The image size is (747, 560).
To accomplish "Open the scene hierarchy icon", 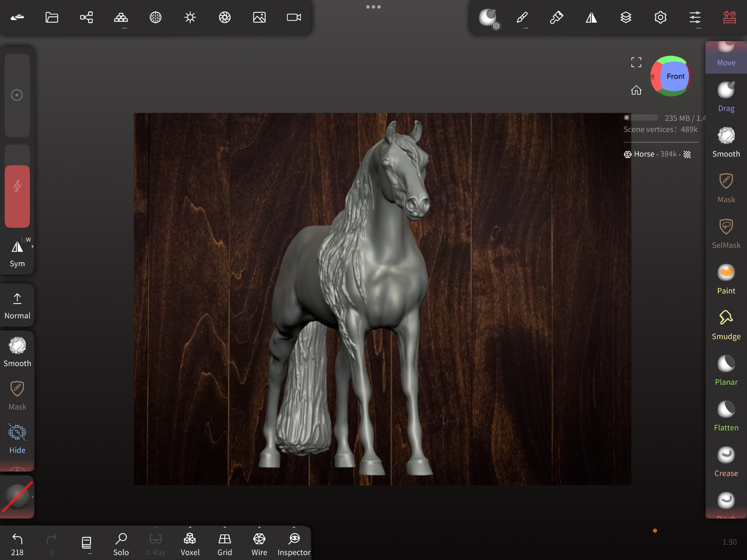I will point(86,18).
